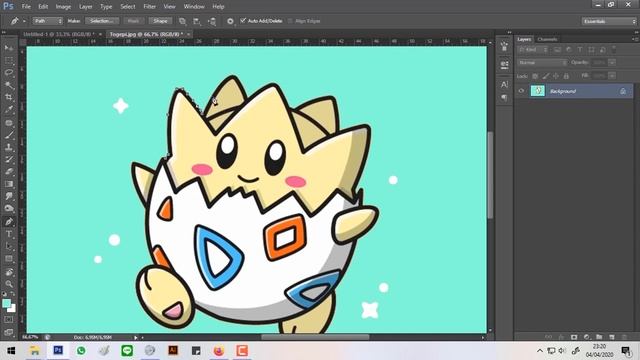The height and width of the screenshot is (360, 640).
Task: Toggle layer filtering on/off switch
Action: click(x=613, y=50)
